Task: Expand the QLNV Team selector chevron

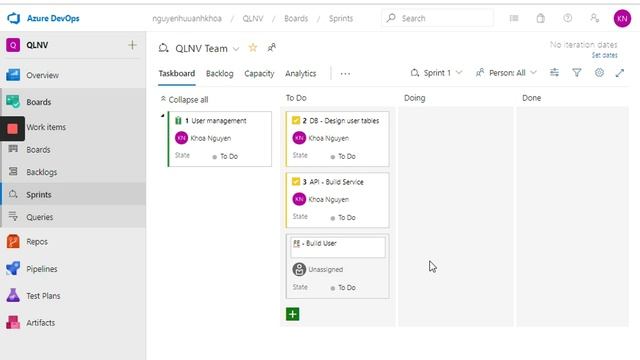Action: pyautogui.click(x=236, y=49)
